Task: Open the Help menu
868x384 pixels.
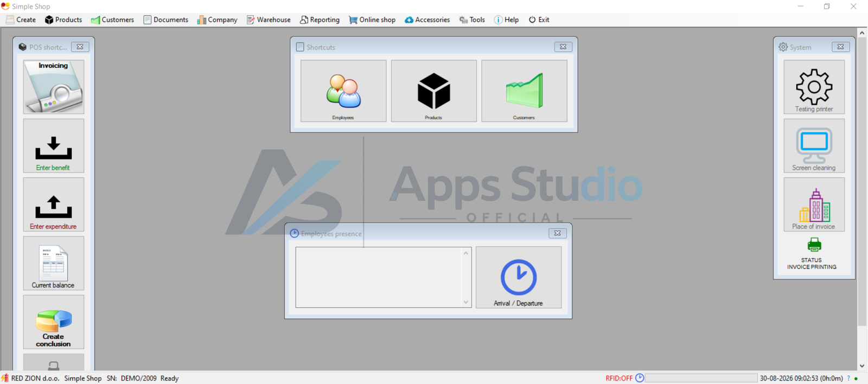Action: [x=506, y=20]
